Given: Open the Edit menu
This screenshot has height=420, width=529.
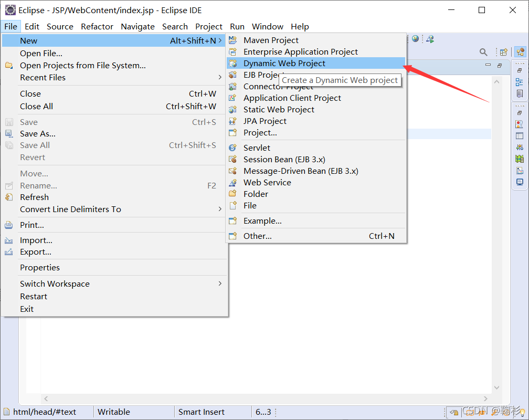Looking at the screenshot, I should coord(31,26).
